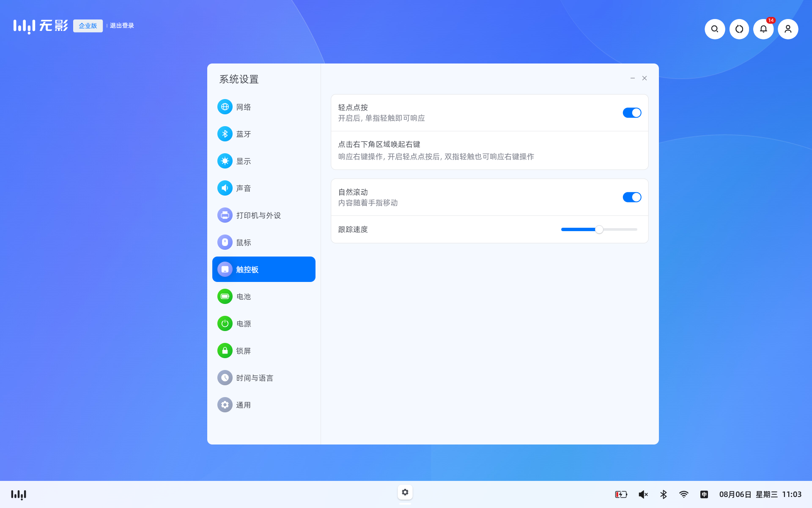Click the 显示 brightness icon
This screenshot has height=508, width=812.
click(x=225, y=161)
